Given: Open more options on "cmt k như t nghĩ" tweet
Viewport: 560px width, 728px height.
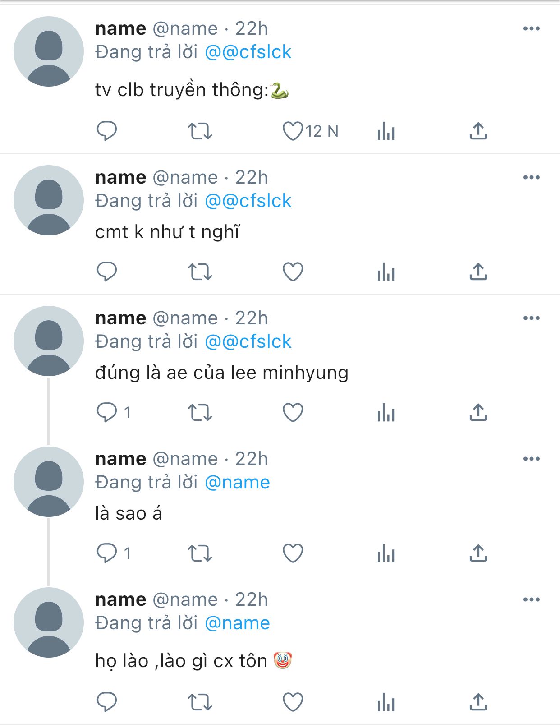Looking at the screenshot, I should pyautogui.click(x=532, y=178).
